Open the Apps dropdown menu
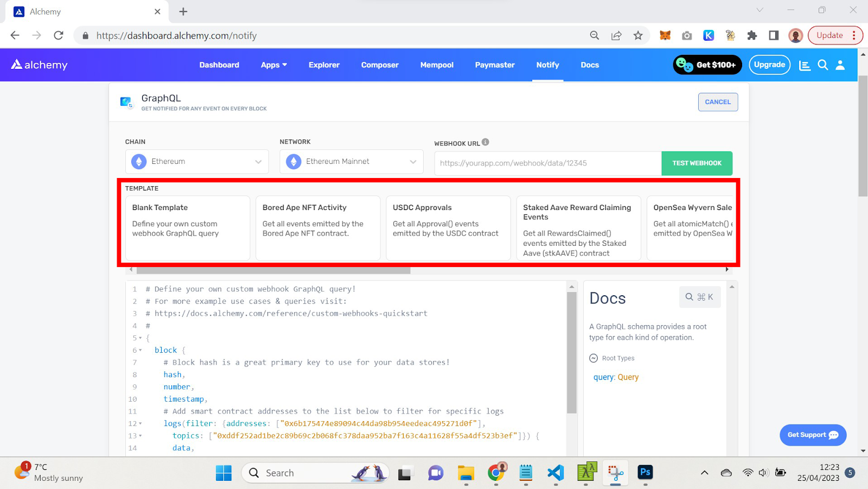The width and height of the screenshot is (868, 489). coord(273,65)
